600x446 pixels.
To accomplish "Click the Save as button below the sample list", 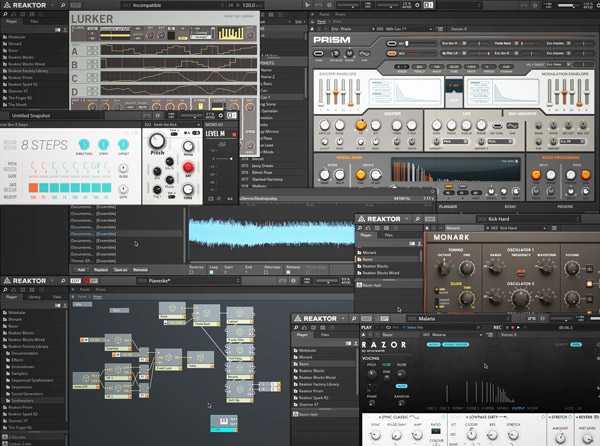I will tap(120, 270).
